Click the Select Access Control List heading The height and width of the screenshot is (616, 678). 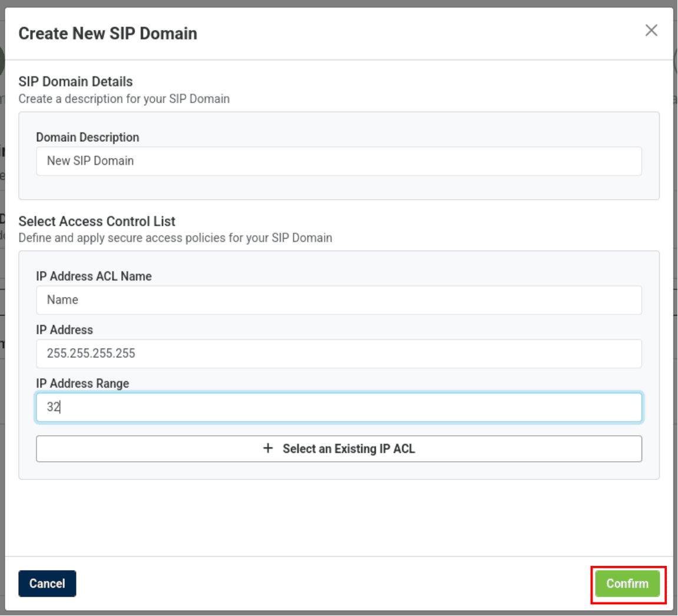[97, 221]
